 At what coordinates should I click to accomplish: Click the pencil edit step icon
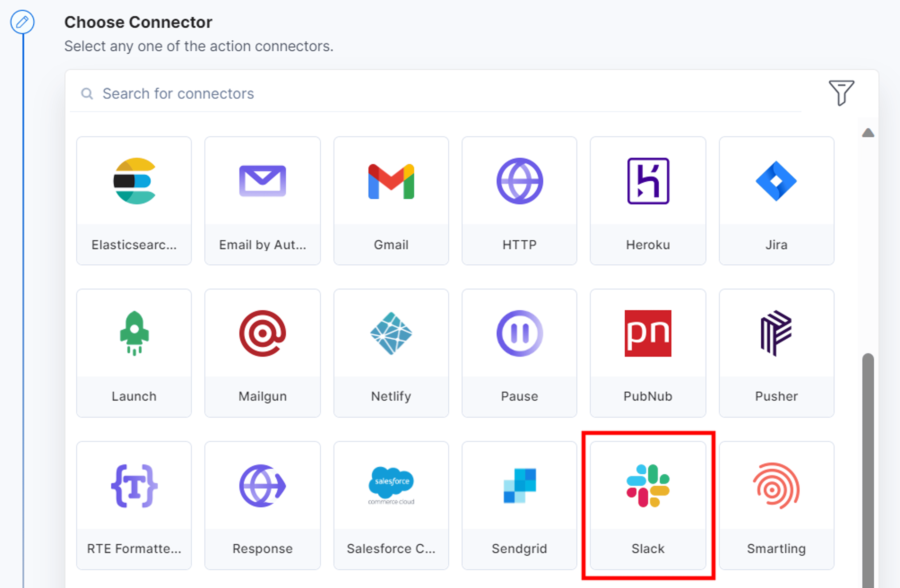pyautogui.click(x=22, y=22)
